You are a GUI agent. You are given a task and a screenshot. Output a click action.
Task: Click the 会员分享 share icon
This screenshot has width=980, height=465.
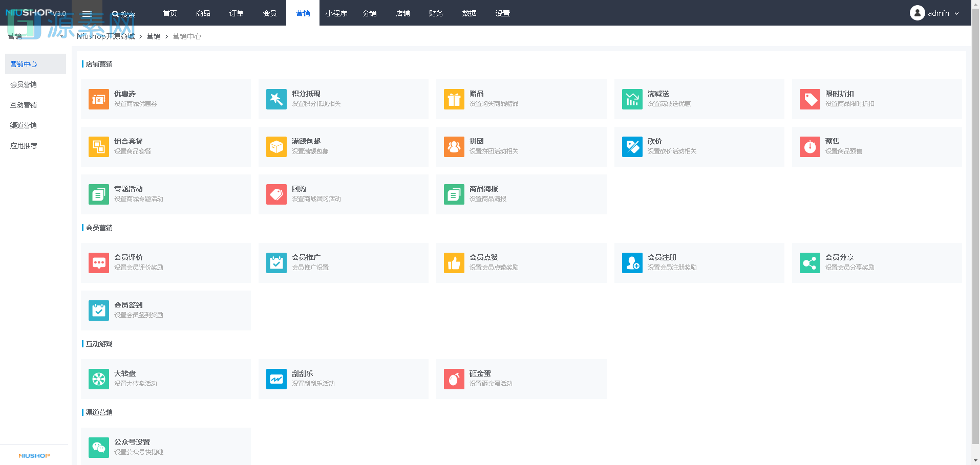809,263
